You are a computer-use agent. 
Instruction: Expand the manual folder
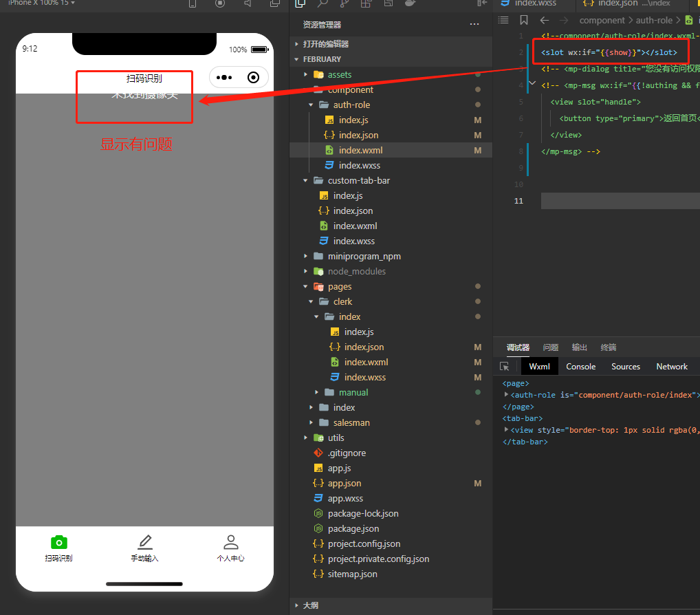(x=316, y=392)
